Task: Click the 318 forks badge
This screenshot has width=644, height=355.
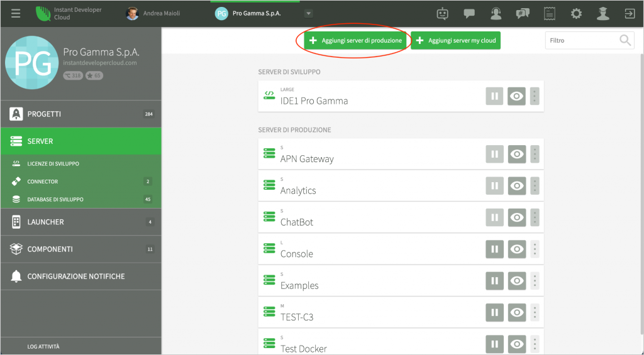Action: click(73, 75)
